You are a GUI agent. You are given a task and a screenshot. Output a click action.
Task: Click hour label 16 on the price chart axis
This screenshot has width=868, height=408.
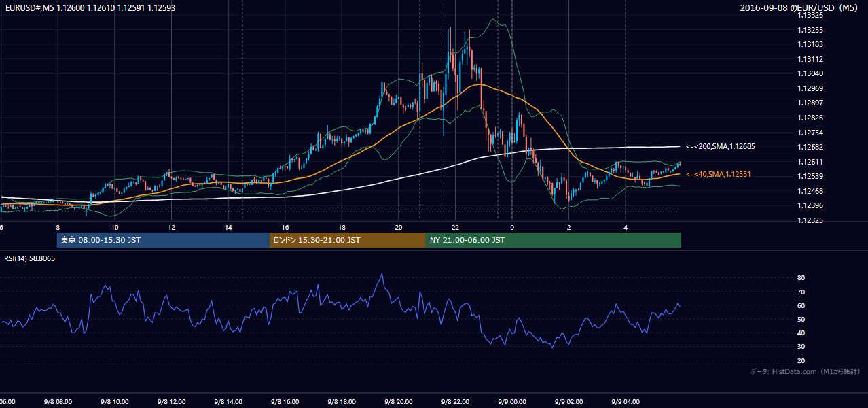click(285, 227)
